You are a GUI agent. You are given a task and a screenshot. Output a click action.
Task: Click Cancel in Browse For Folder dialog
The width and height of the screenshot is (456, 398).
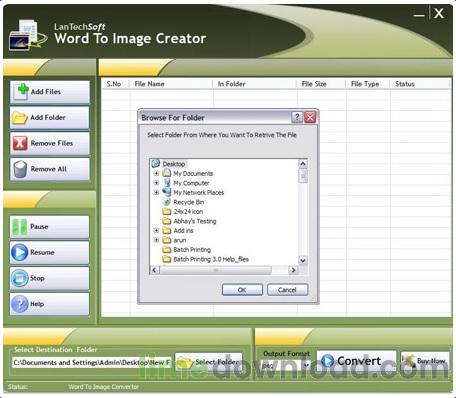[287, 290]
